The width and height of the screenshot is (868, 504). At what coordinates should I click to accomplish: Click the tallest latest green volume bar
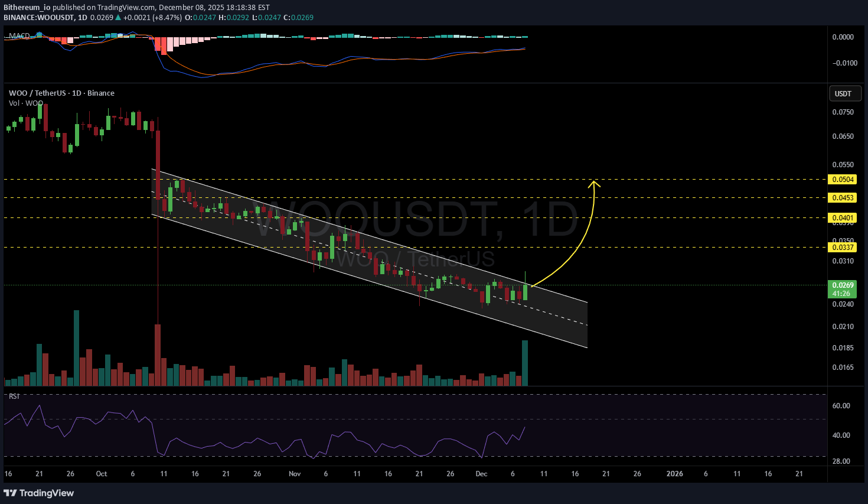coord(524,363)
